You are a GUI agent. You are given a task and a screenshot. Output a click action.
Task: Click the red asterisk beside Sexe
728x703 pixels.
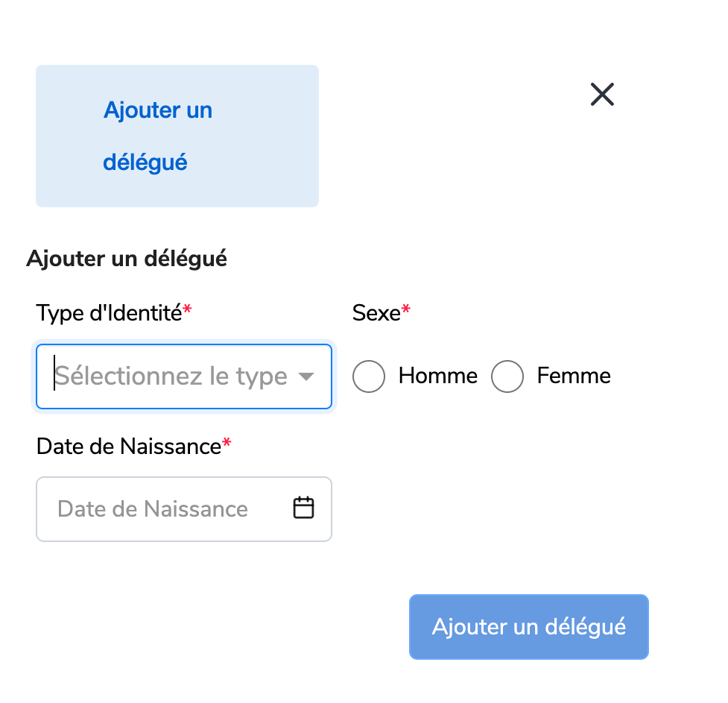[406, 311]
